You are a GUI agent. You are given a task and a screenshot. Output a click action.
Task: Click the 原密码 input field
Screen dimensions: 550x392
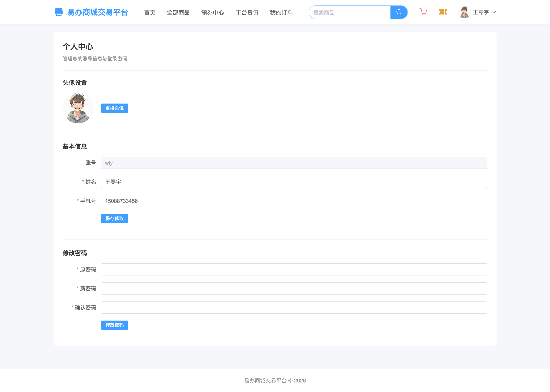pyautogui.click(x=294, y=269)
